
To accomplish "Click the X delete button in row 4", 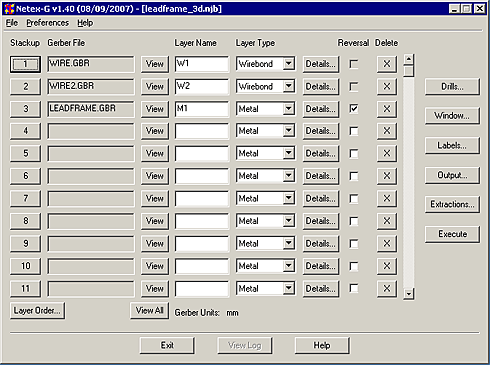I will coord(387,131).
